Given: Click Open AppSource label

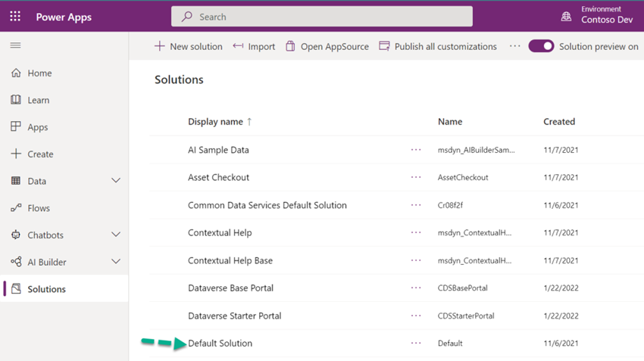Looking at the screenshot, I should click(x=335, y=47).
